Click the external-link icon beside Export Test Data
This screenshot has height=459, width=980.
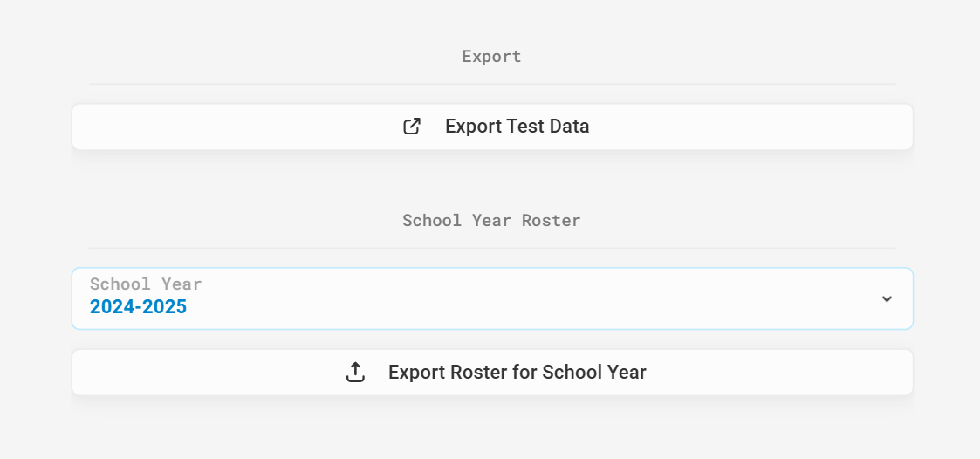[x=412, y=127]
